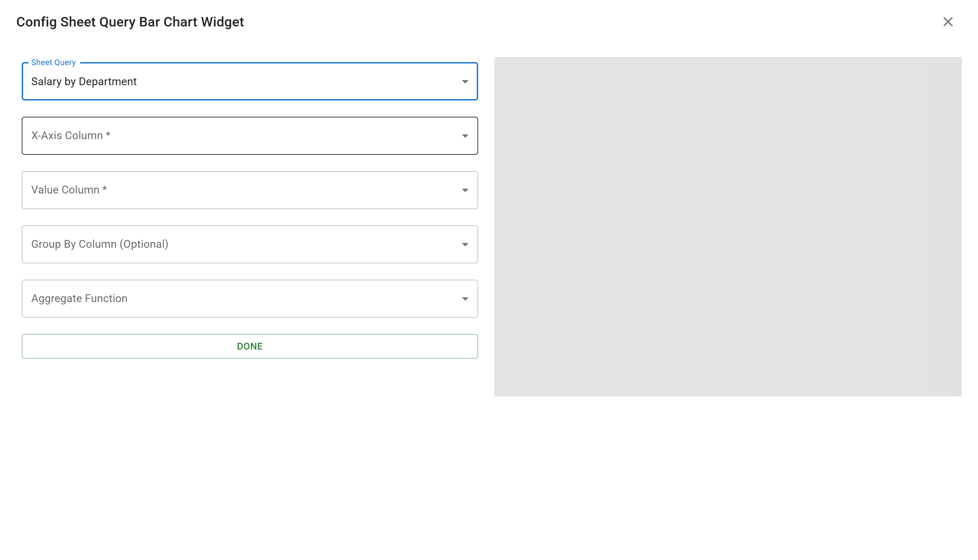This screenshot has height=560, width=978.
Task: Click the Value Column dropdown arrow
Action: point(465,190)
